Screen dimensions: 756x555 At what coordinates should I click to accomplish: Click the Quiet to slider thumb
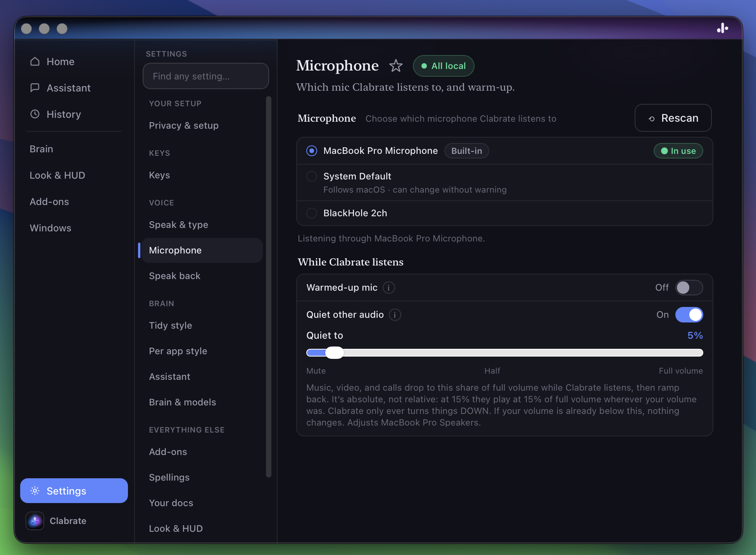(334, 353)
